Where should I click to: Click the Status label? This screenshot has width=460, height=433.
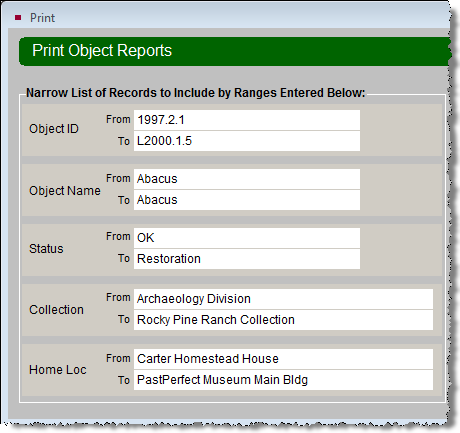pyautogui.click(x=46, y=249)
